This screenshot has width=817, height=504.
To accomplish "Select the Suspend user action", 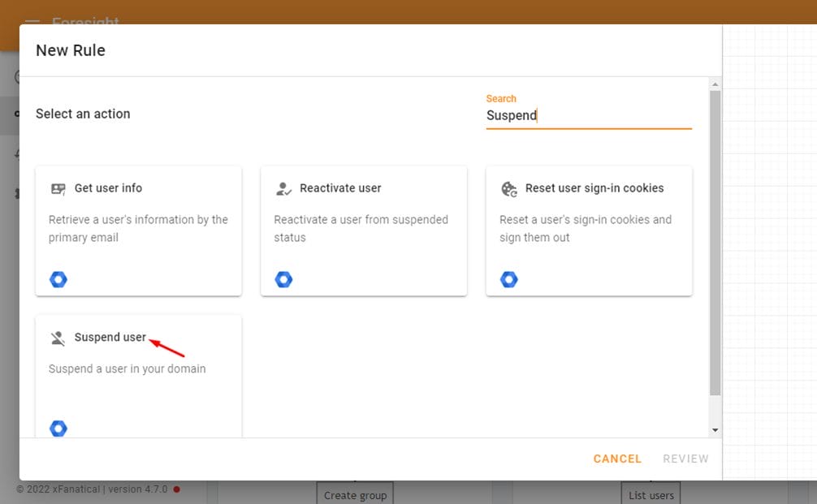I will 110,338.
